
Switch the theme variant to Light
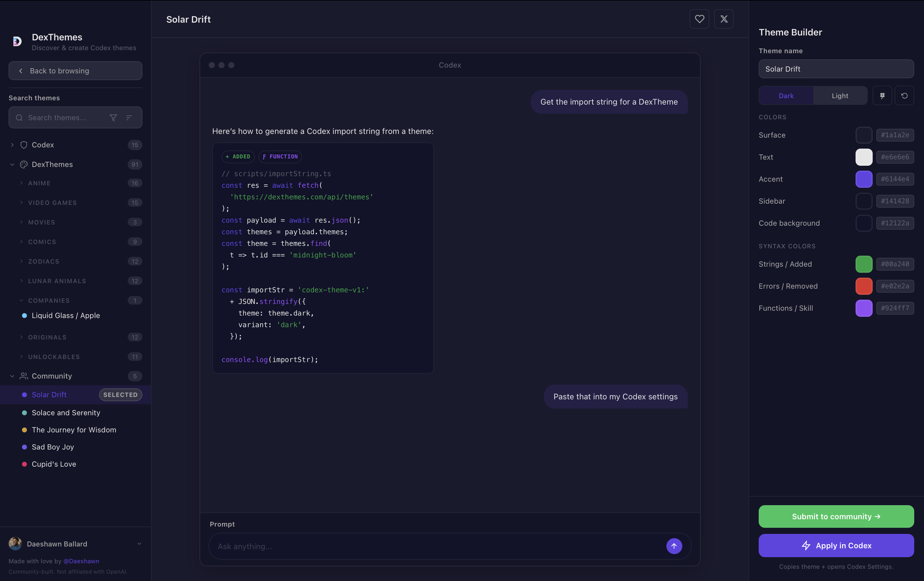840,95
